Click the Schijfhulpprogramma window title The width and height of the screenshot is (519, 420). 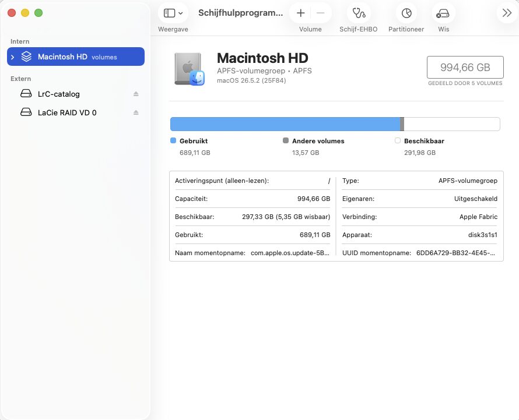coord(241,13)
